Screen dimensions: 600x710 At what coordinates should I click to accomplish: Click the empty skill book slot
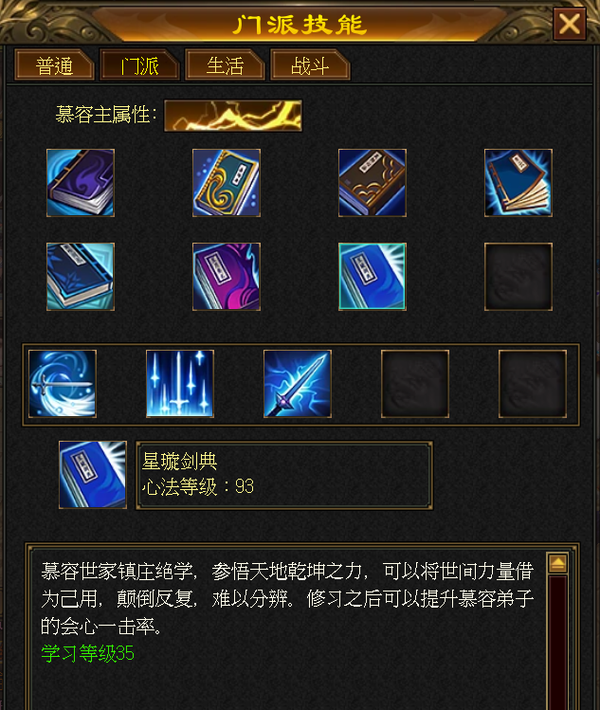(518, 277)
